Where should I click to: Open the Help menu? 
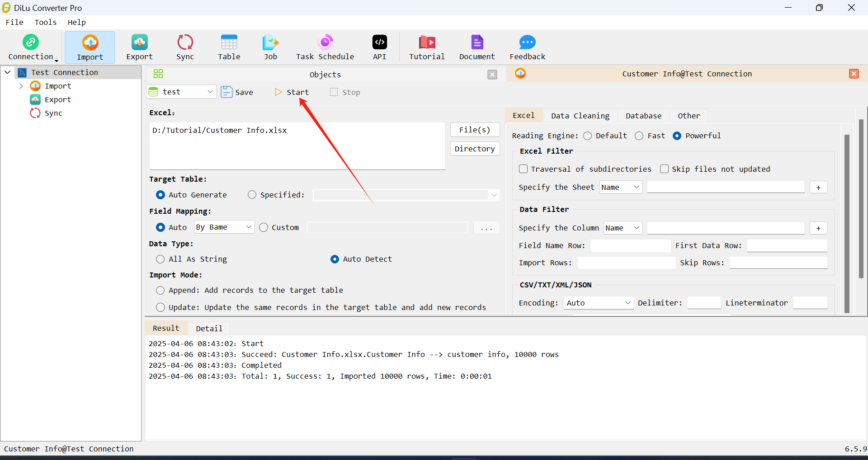coord(77,22)
